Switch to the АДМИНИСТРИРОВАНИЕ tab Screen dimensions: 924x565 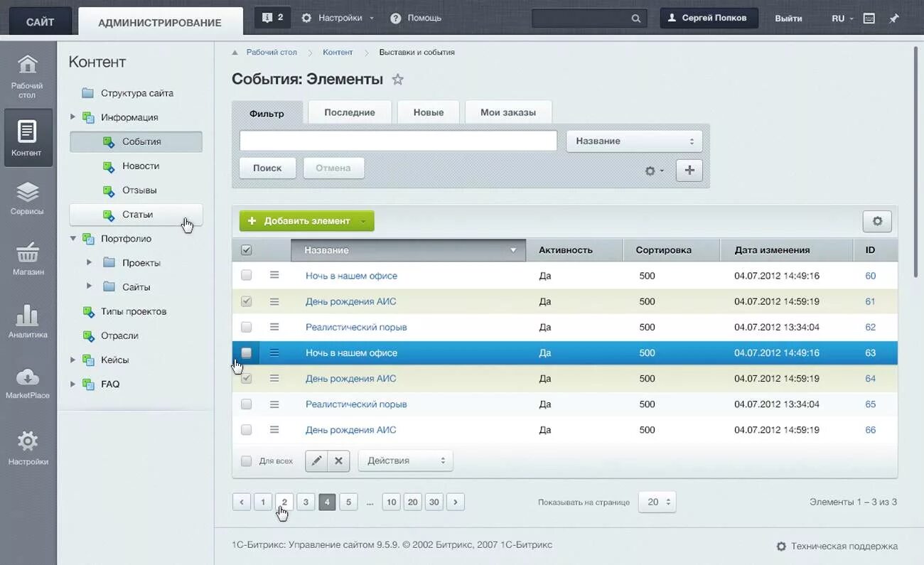160,22
